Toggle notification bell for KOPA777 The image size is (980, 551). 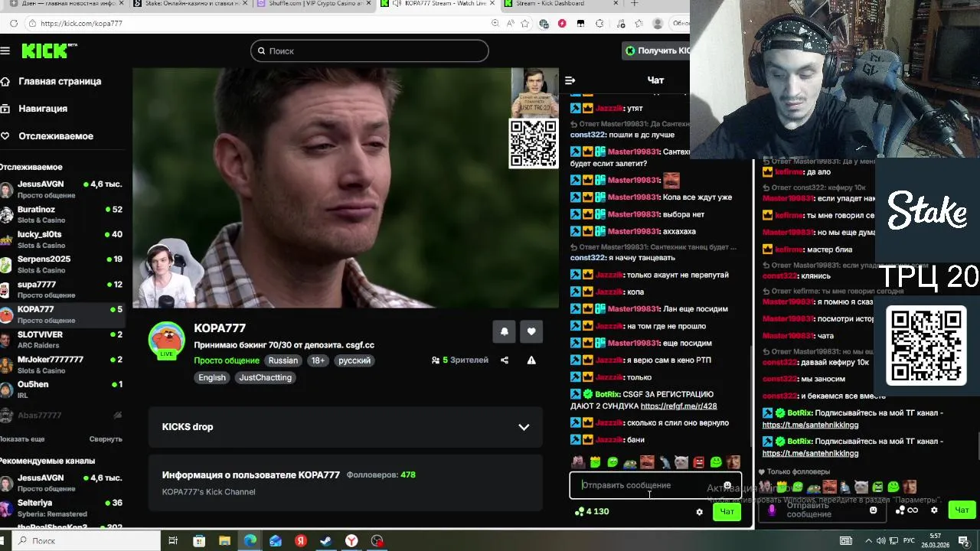(504, 331)
